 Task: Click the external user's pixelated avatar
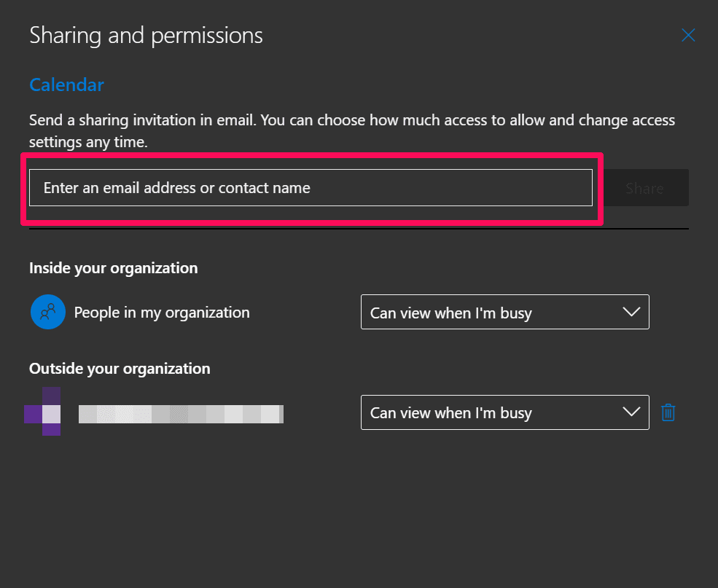tap(42, 412)
